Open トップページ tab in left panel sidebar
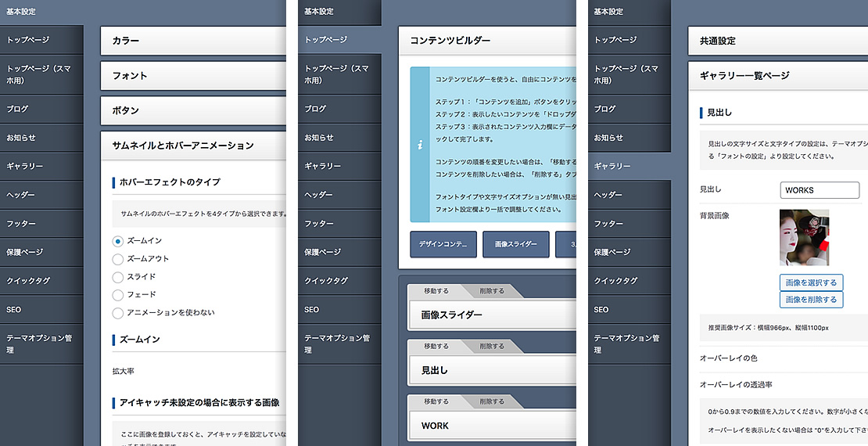Image resolution: width=868 pixels, height=446 pixels. tap(41, 40)
